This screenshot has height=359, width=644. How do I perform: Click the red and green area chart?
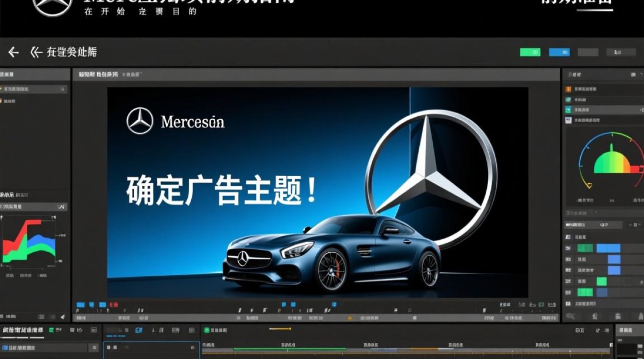pos(29,242)
